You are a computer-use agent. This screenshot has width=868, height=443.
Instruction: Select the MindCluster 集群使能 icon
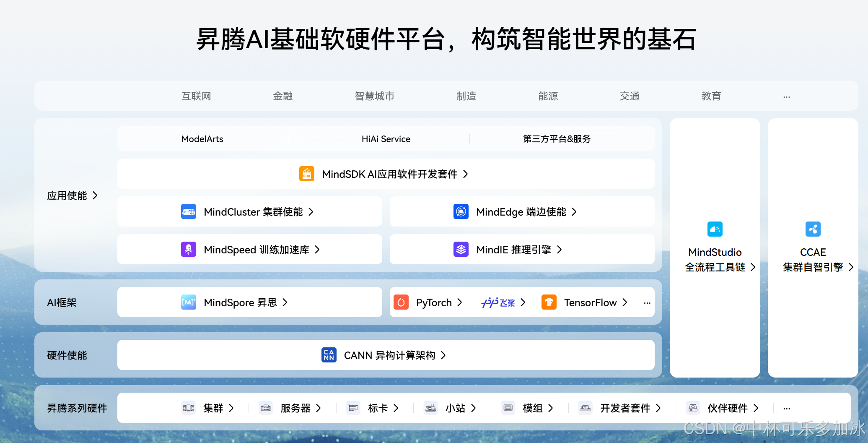click(x=189, y=212)
